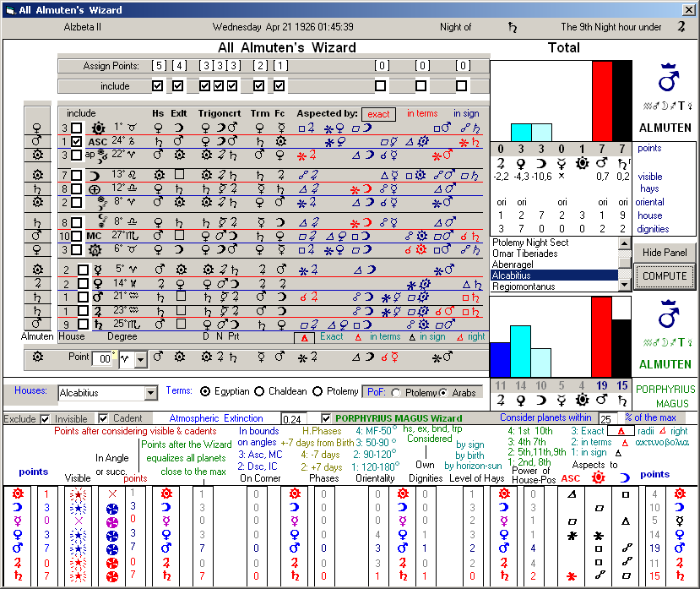This screenshot has height=589, width=700.
Task: Toggle Saturn 25° row include checkbox
Action: (83, 324)
